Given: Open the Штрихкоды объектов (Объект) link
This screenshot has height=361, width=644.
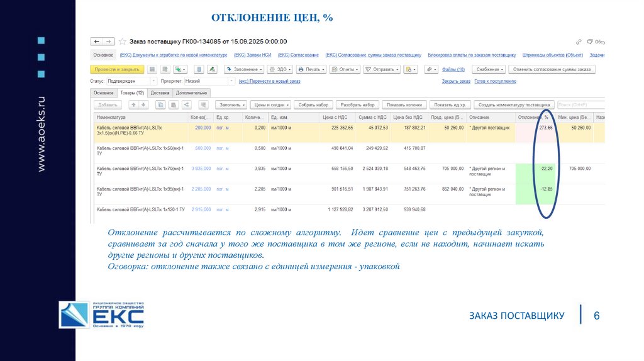Looking at the screenshot, I should click(x=553, y=55).
